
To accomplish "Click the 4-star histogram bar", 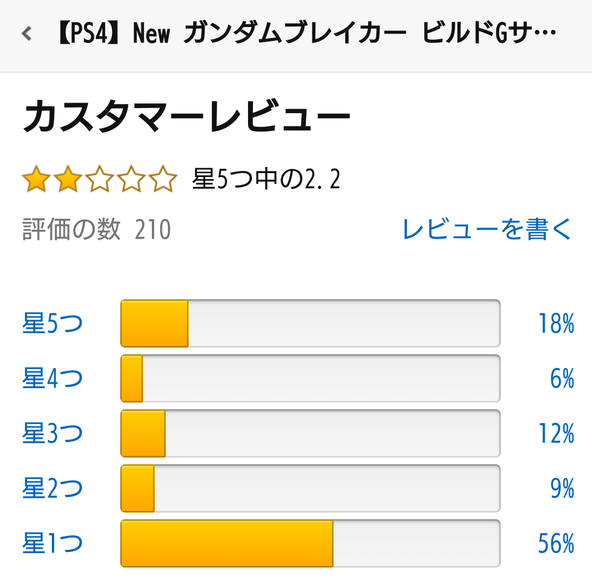I will (310, 378).
